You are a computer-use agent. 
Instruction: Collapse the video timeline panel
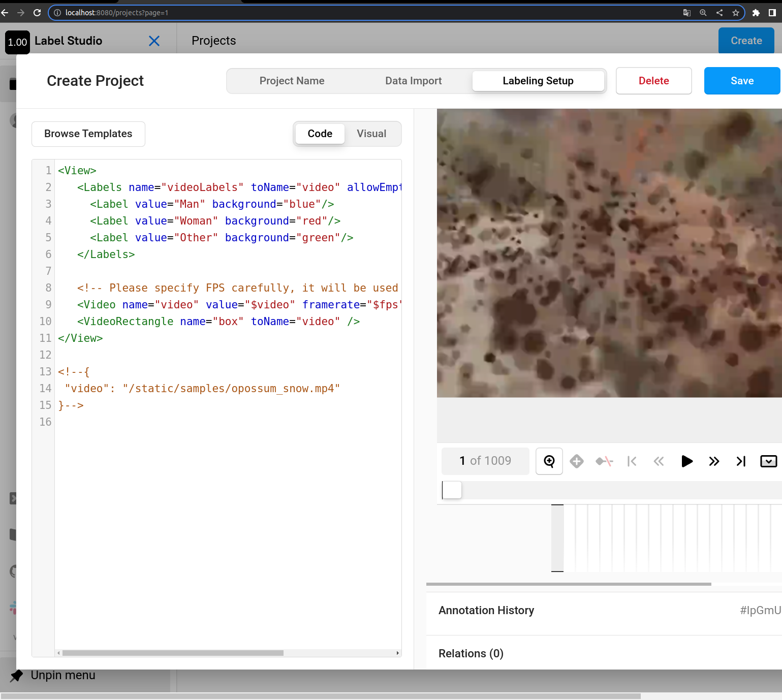(768, 461)
